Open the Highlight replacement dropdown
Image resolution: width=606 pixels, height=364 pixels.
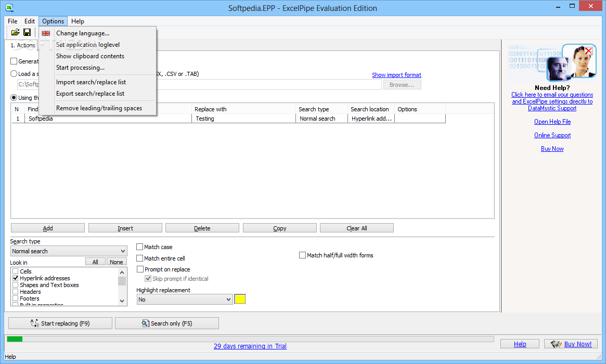(x=185, y=300)
